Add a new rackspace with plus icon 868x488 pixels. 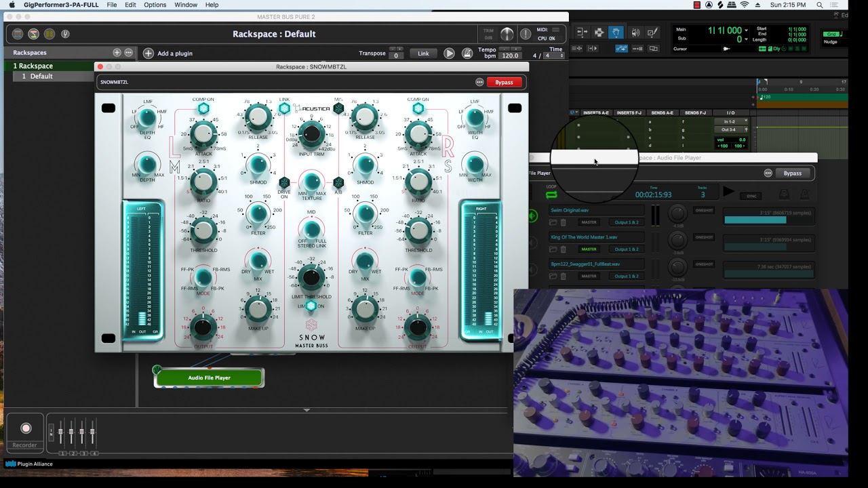click(x=117, y=52)
